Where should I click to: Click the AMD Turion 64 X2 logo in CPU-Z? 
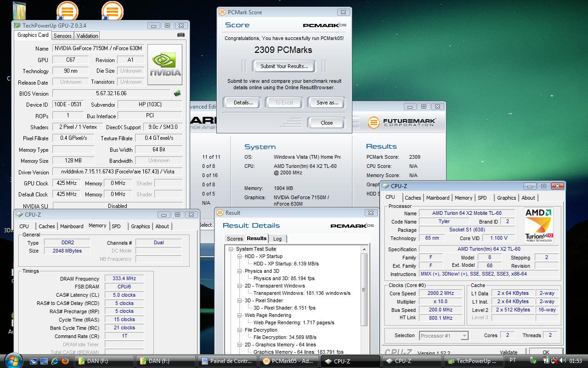539,225
